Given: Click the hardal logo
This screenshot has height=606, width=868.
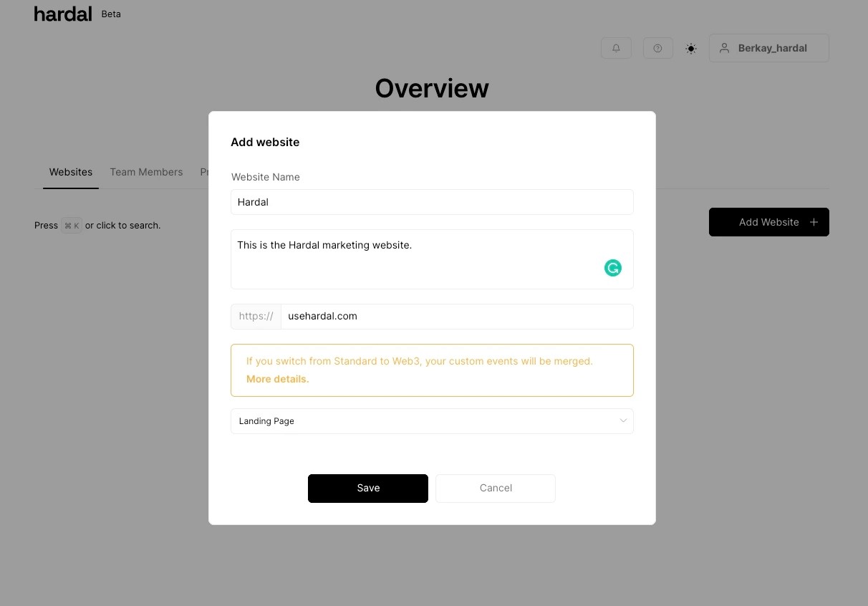Looking at the screenshot, I should 63,14.
